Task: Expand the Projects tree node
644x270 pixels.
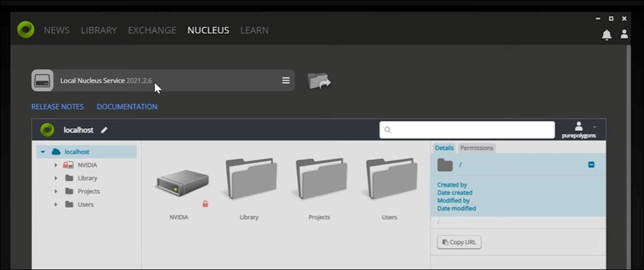Action: [56, 191]
